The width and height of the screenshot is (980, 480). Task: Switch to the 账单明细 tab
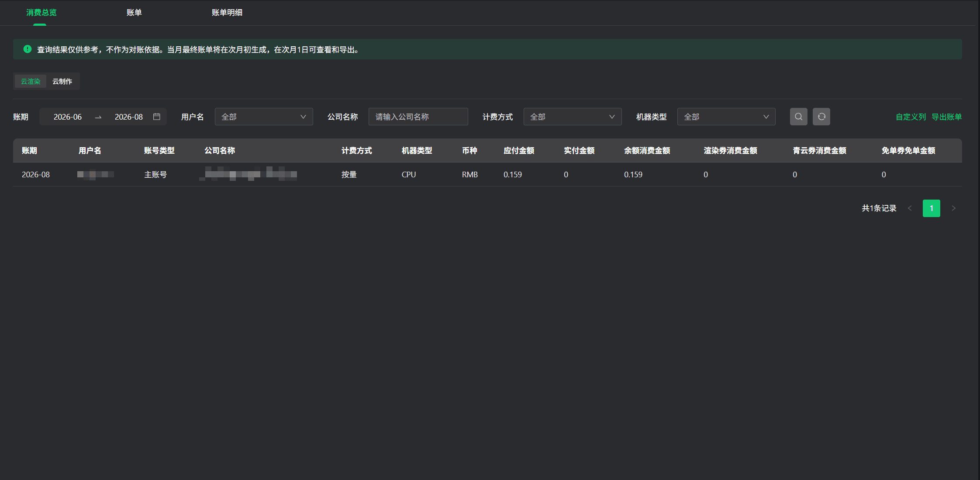tap(227, 13)
